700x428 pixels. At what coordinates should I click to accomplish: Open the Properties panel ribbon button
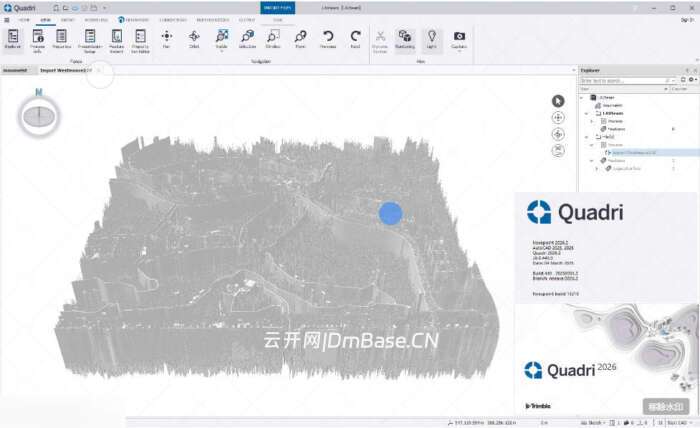(x=62, y=39)
